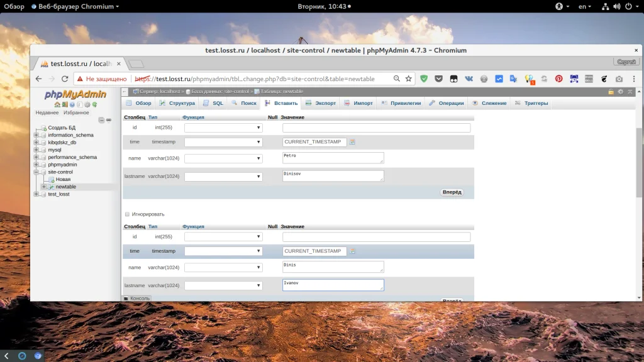This screenshot has width=644, height=362.
Task: Open the calendar picker for first time field
Action: tap(353, 142)
